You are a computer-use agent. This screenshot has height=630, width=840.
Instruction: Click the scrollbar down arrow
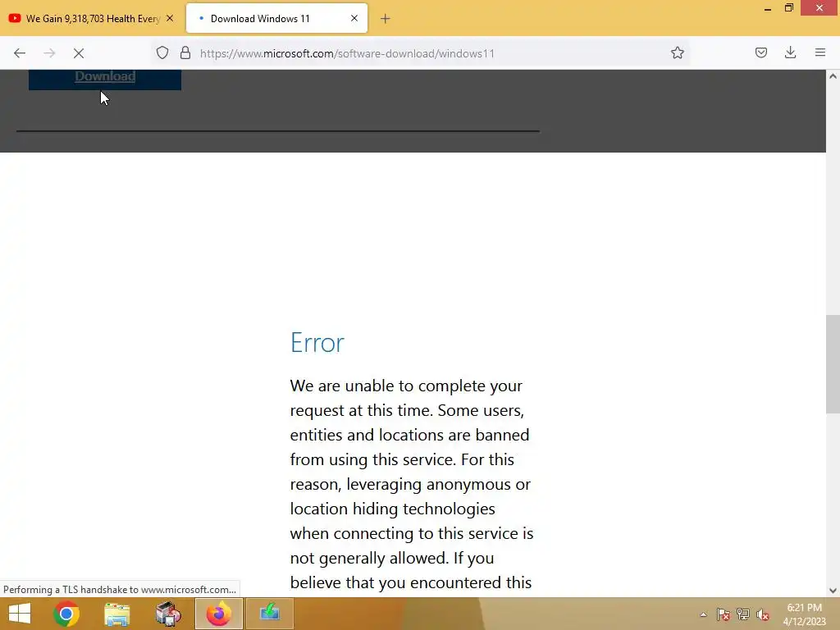coord(833,591)
